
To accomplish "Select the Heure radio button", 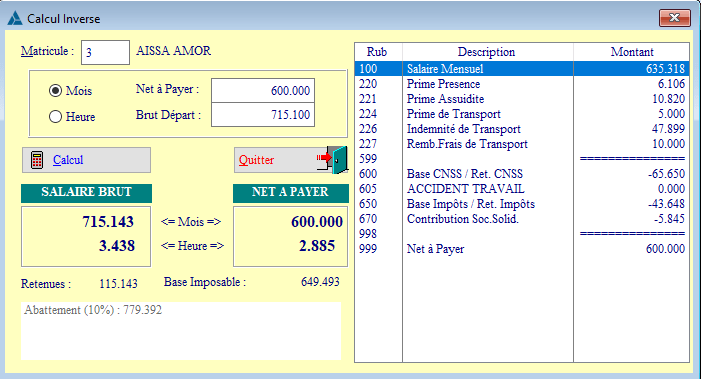I will [x=55, y=117].
